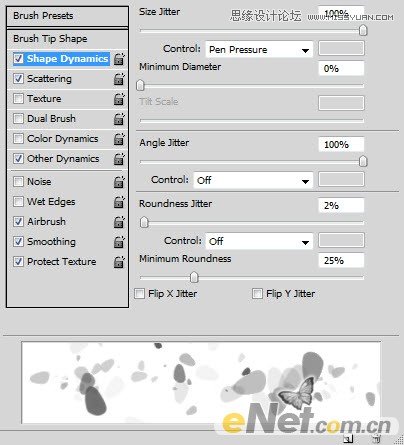
Task: Click the brush stroke preview area
Action: pyautogui.click(x=201, y=383)
